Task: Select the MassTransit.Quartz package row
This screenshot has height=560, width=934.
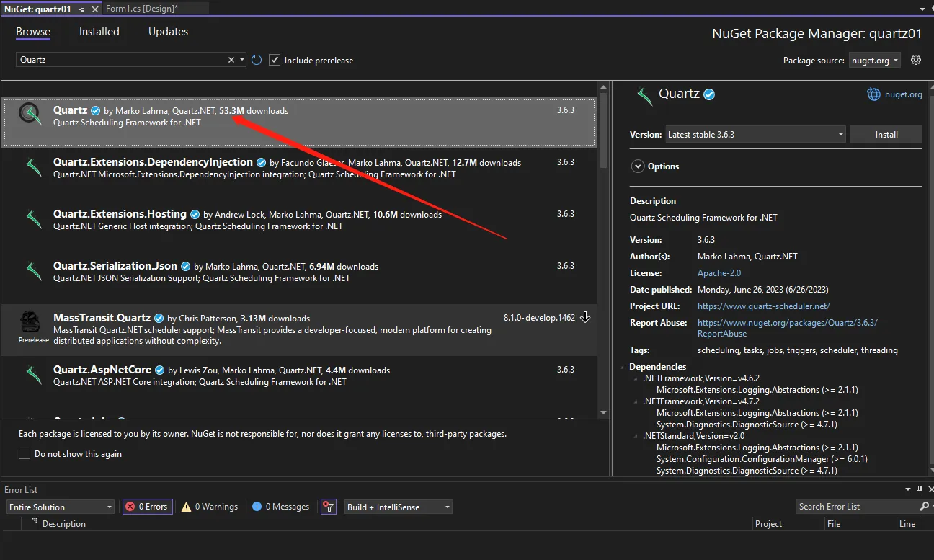Action: pos(299,329)
